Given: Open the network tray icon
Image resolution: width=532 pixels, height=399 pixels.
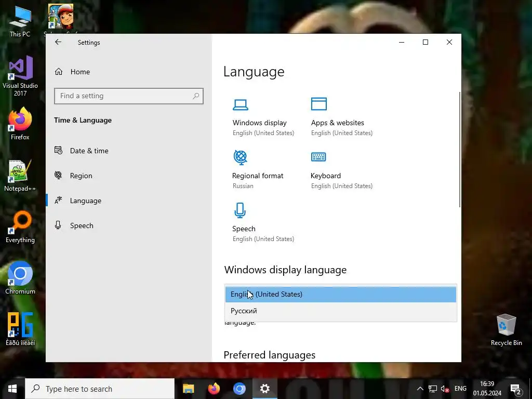Looking at the screenshot, I should click(x=433, y=389).
